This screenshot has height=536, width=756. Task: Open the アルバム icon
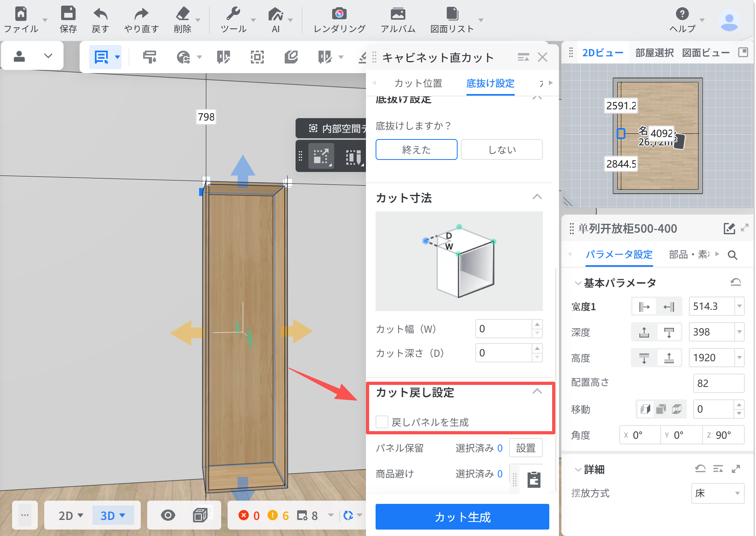pos(398,14)
